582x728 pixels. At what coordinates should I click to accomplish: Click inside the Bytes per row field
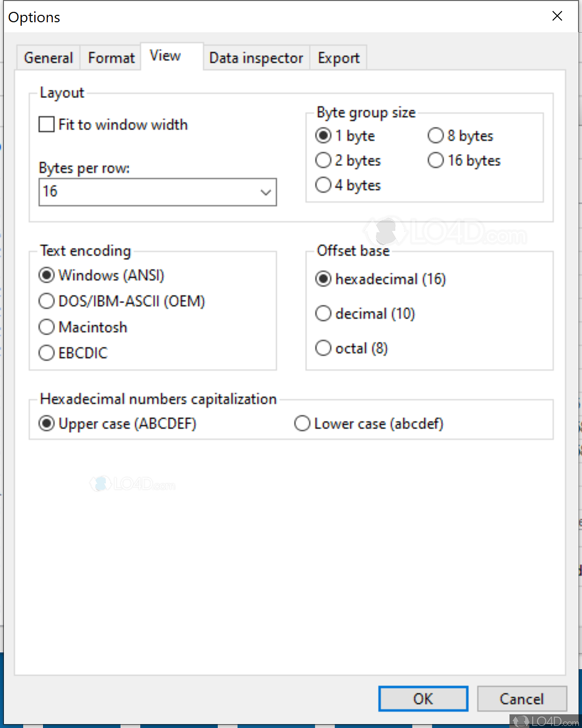(x=124, y=192)
